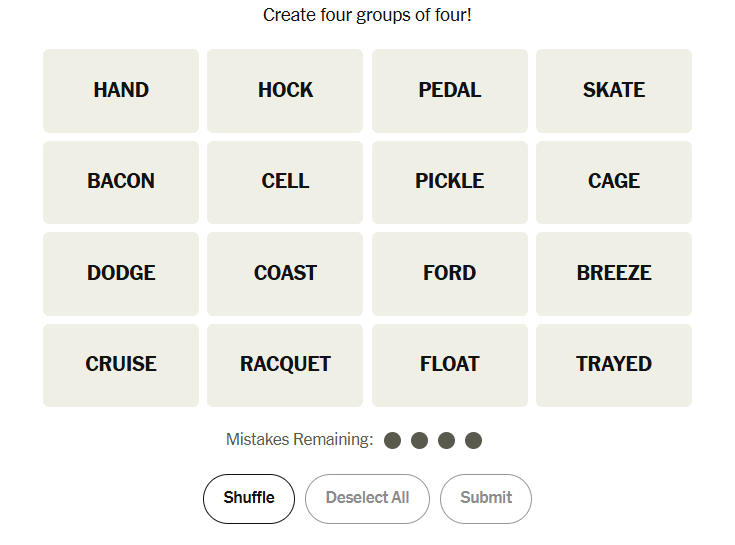
Task: Choose the COAST word tile
Action: pyautogui.click(x=285, y=273)
